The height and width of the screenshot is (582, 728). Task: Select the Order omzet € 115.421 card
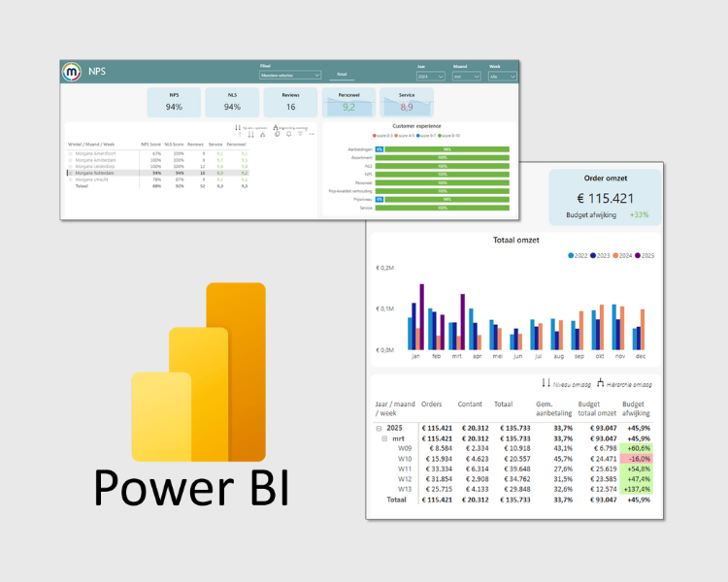pos(606,197)
